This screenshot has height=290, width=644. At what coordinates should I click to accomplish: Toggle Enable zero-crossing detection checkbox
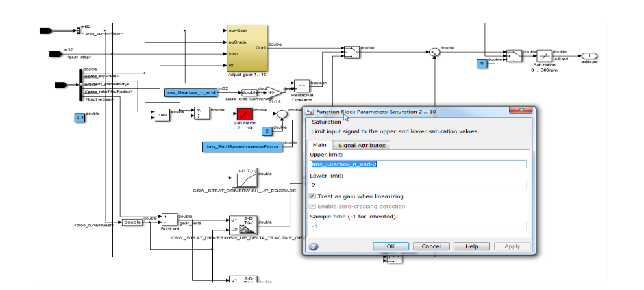[x=312, y=207]
